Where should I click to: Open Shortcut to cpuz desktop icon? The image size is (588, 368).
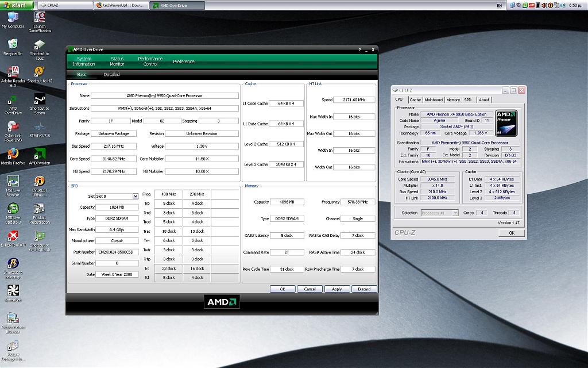click(x=40, y=49)
